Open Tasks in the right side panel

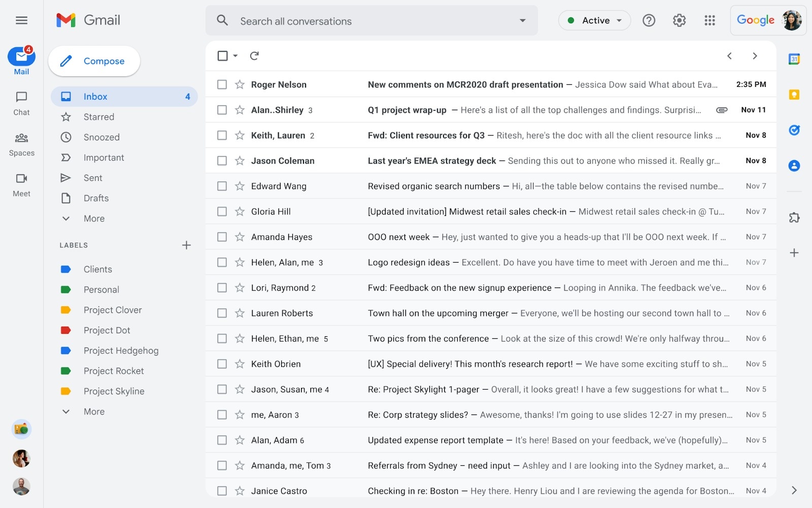794,130
